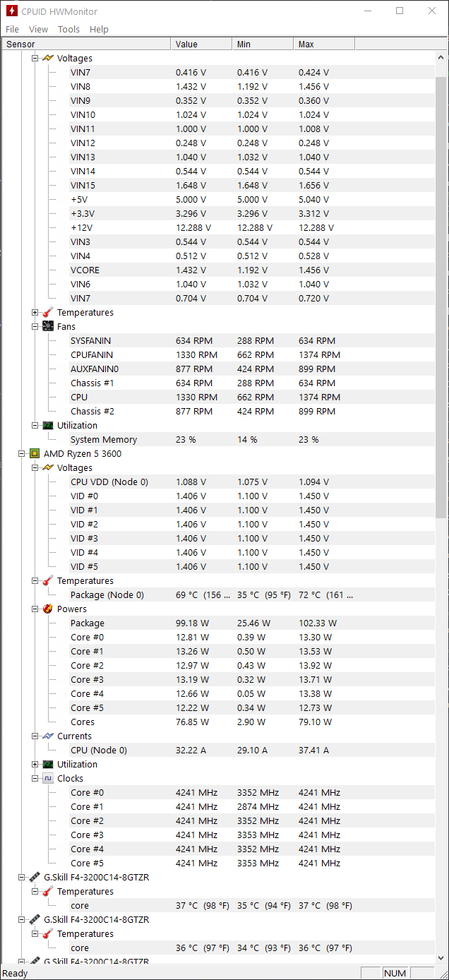This screenshot has height=980, width=449.
Task: Click the motherboard Utilization icon
Action: pos(48,425)
